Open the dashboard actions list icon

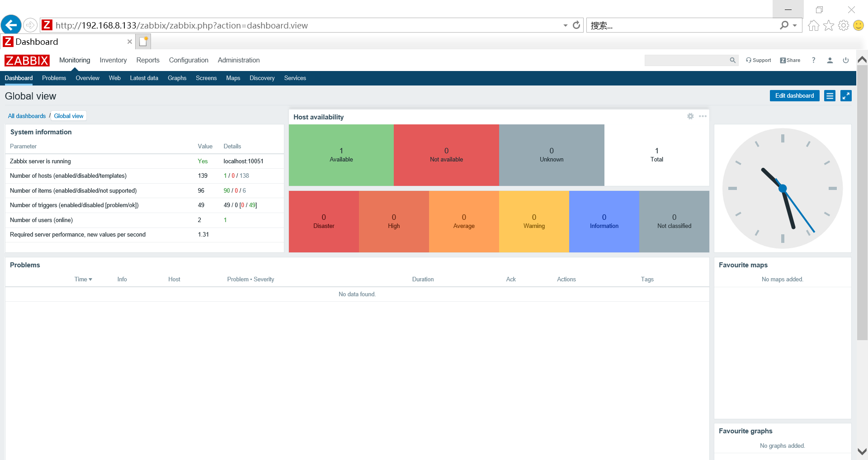[830, 95]
